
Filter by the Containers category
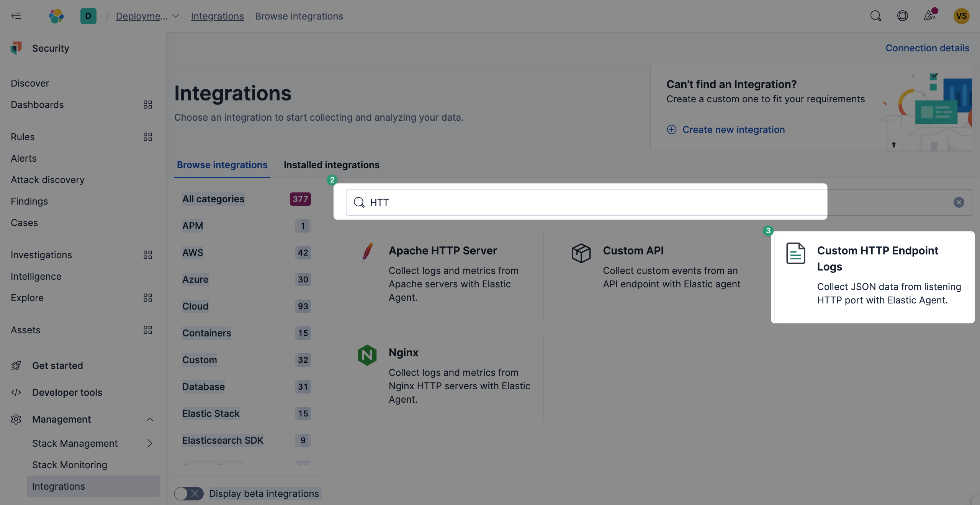207,333
